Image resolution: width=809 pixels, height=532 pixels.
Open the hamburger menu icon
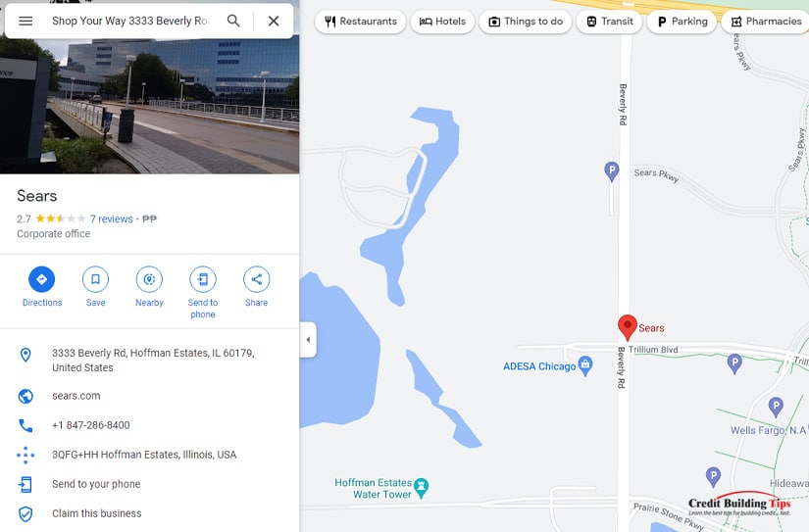coord(25,22)
